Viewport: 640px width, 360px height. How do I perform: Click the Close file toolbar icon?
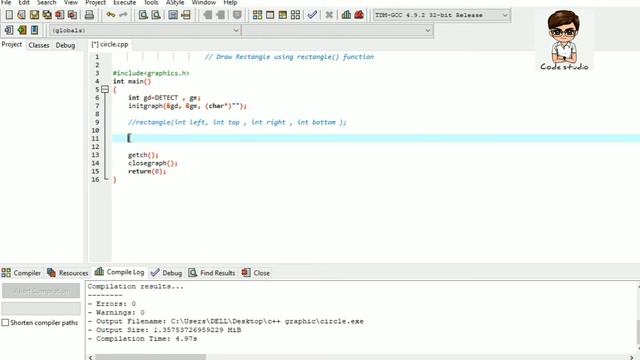(x=60, y=15)
